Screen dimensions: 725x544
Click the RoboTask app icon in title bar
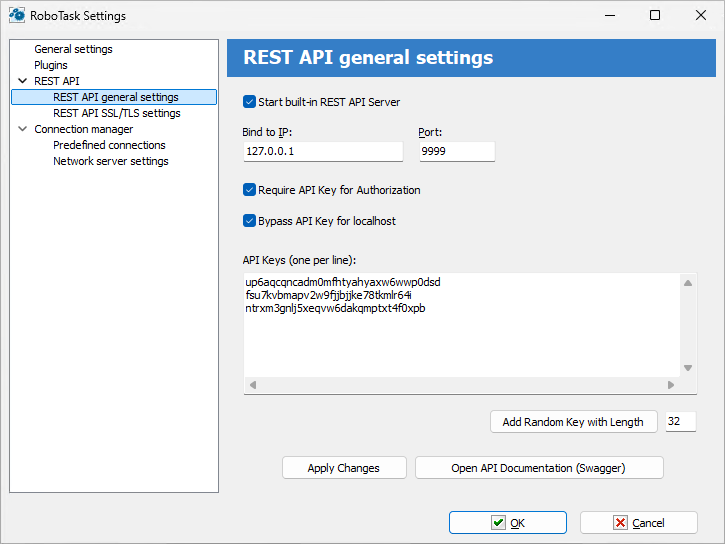(17, 15)
